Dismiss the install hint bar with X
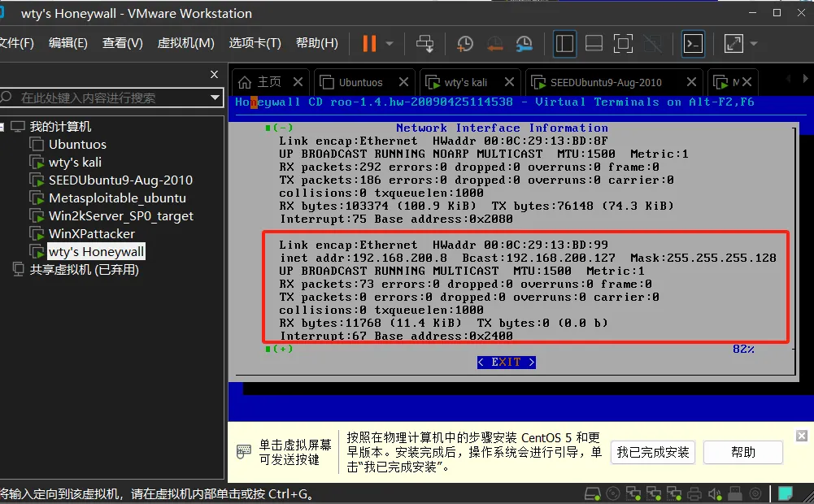This screenshot has height=504, width=814. [x=802, y=436]
